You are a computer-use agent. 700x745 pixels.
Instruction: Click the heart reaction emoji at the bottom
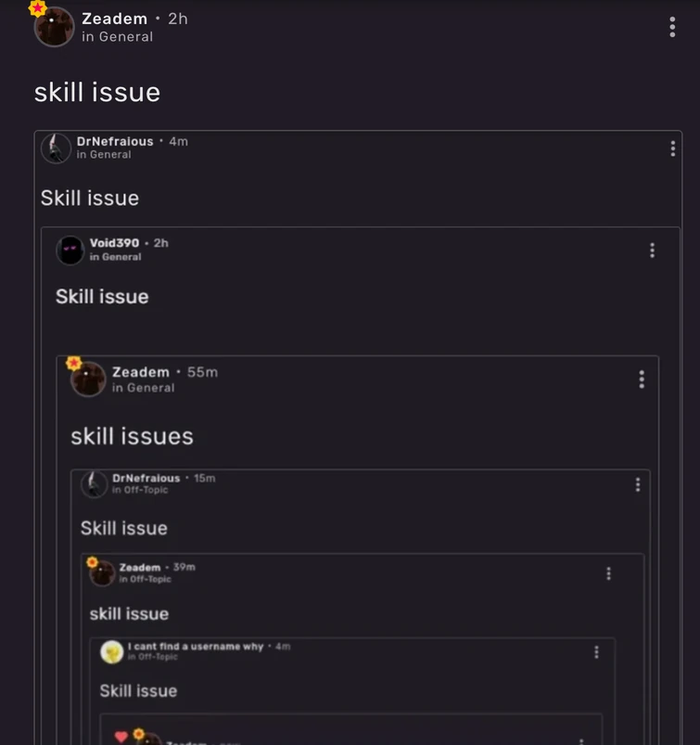click(121, 736)
